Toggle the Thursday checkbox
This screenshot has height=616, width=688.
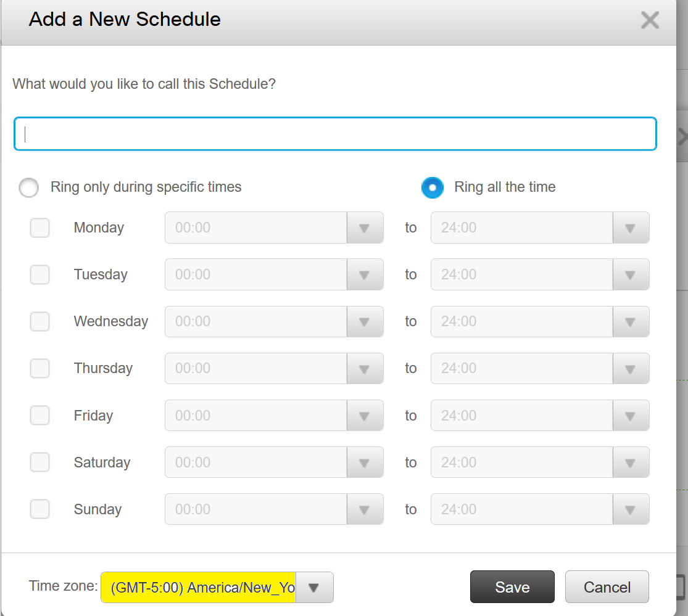pos(40,368)
